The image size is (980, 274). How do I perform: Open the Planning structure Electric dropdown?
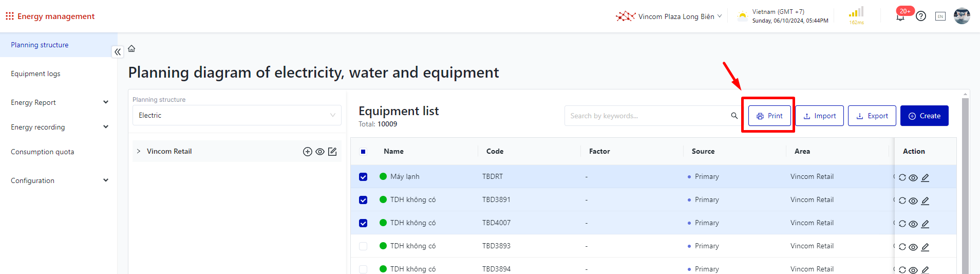[236, 116]
